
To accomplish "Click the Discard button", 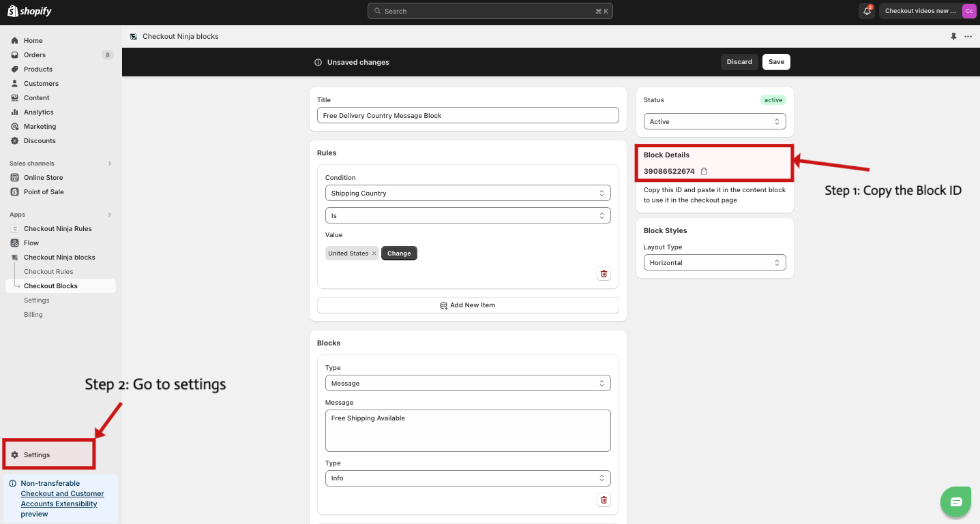I will click(739, 62).
